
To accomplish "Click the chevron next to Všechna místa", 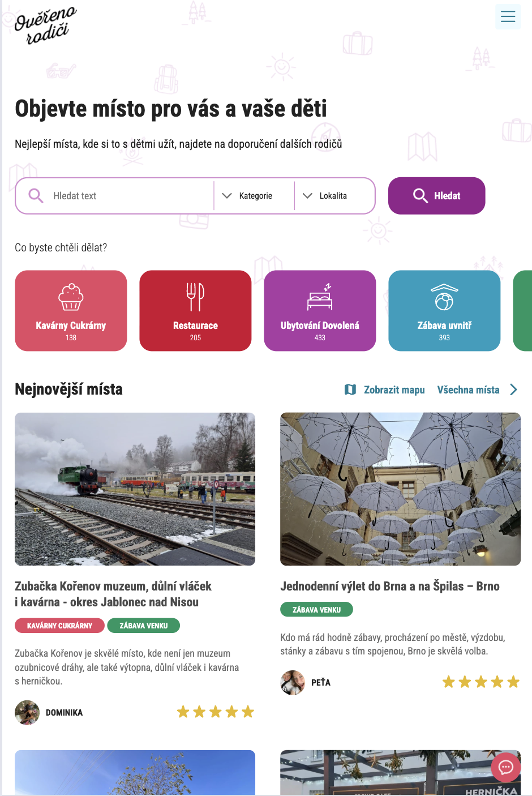I will pos(513,390).
